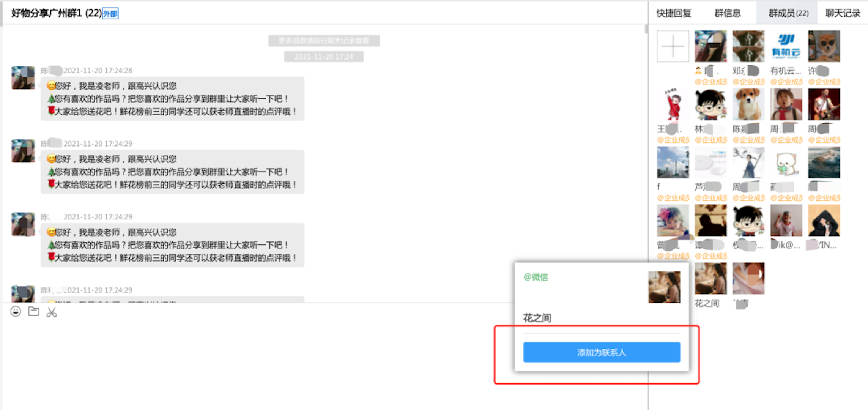Click the 更多消息请前往聊天记录查看 banner
The height and width of the screenshot is (410, 868).
(323, 41)
